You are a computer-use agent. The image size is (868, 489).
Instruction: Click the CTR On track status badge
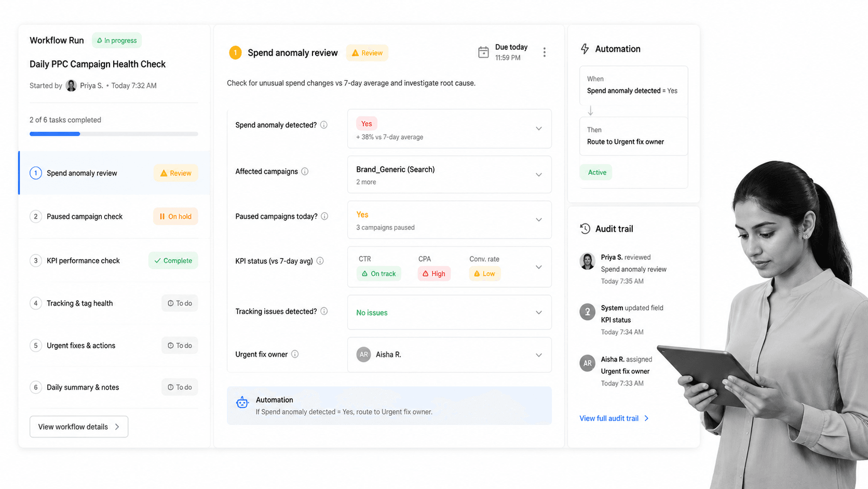coord(378,274)
